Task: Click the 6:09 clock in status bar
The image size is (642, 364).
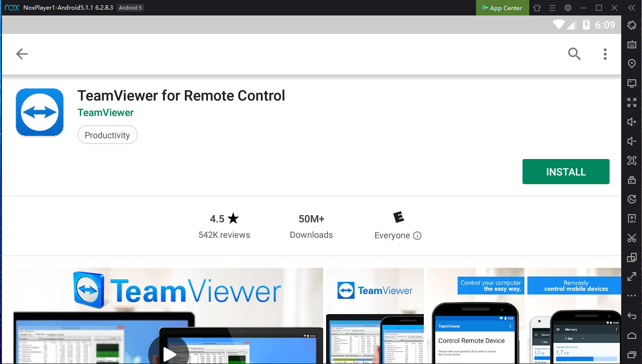Action: (605, 25)
